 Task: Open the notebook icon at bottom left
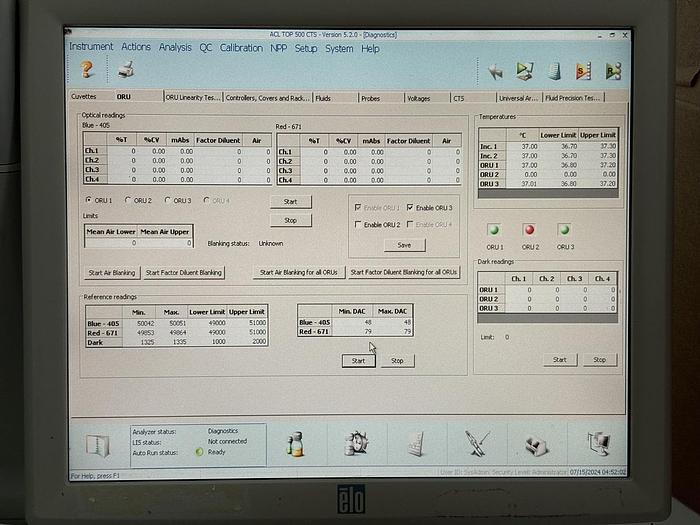97,445
